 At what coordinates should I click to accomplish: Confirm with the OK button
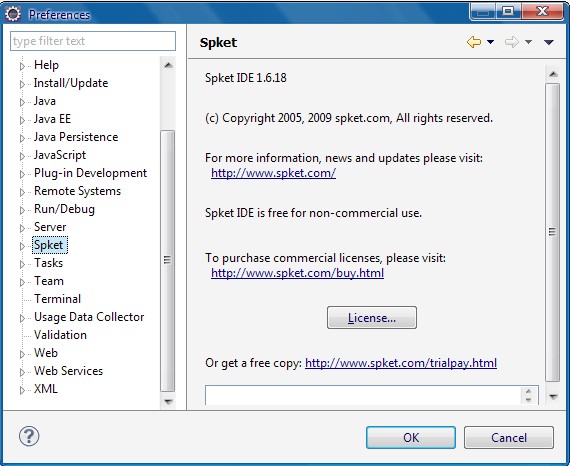pos(411,438)
